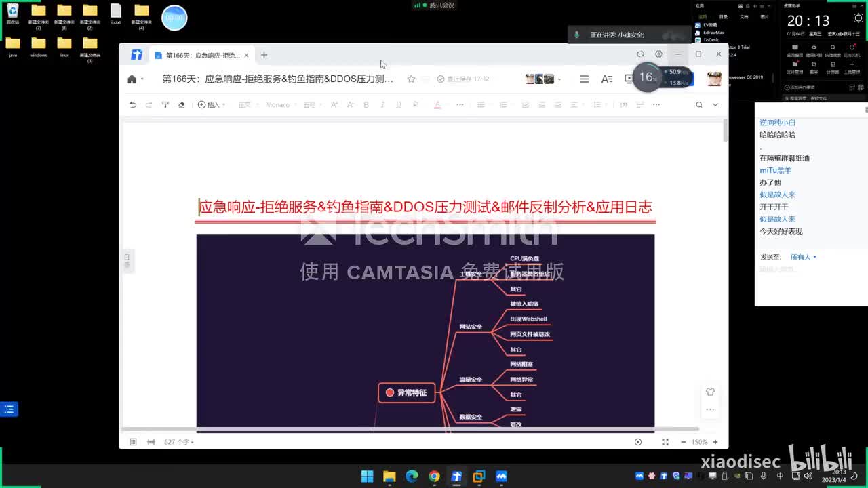Image resolution: width=868 pixels, height=488 pixels.
Task: Click the ToDesk shortcut in widget list
Action: [x=707, y=40]
